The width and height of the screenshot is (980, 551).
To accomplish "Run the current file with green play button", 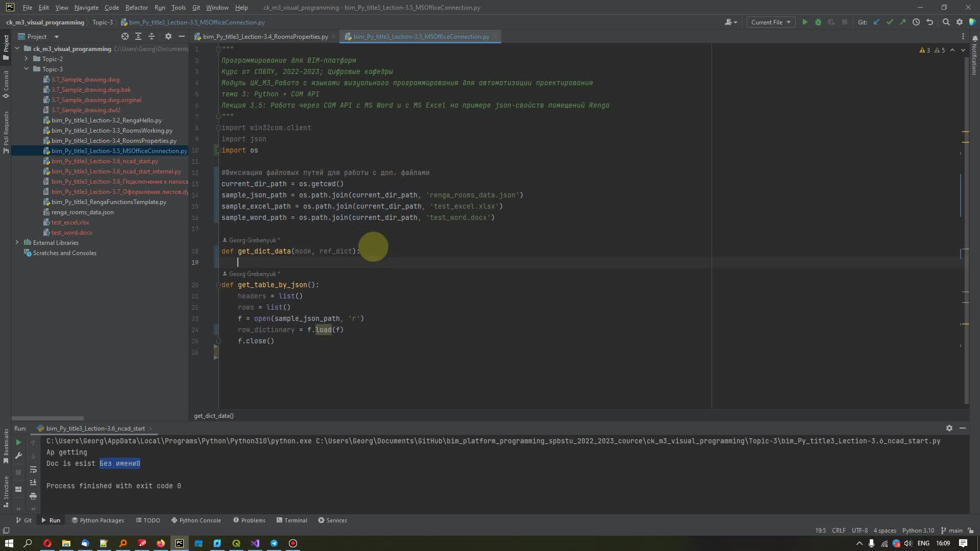I will [805, 22].
